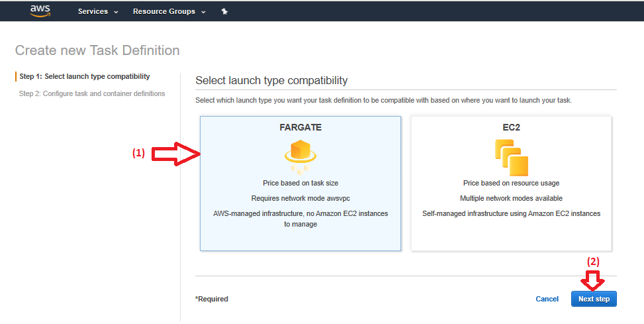Click 'Requires network mode awsvpc' in Fargate card
Viewport: 644px width, 324px height.
(x=300, y=198)
